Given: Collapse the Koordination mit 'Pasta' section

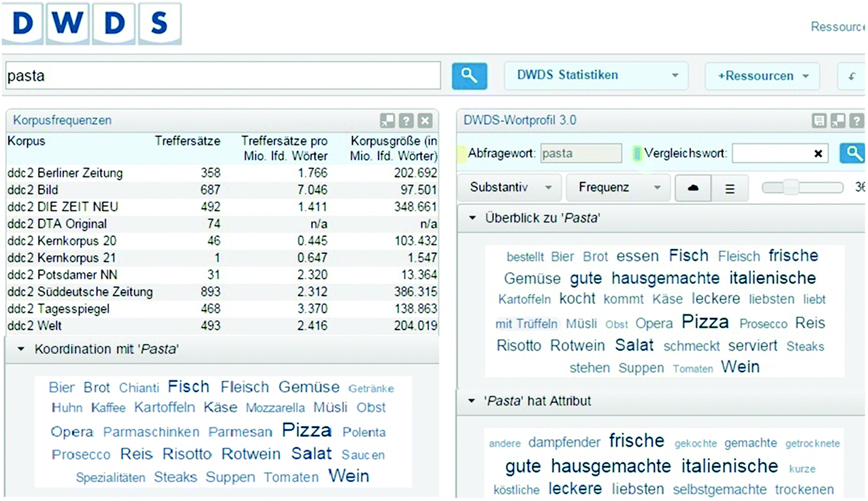Looking at the screenshot, I should pyautogui.click(x=20, y=349).
